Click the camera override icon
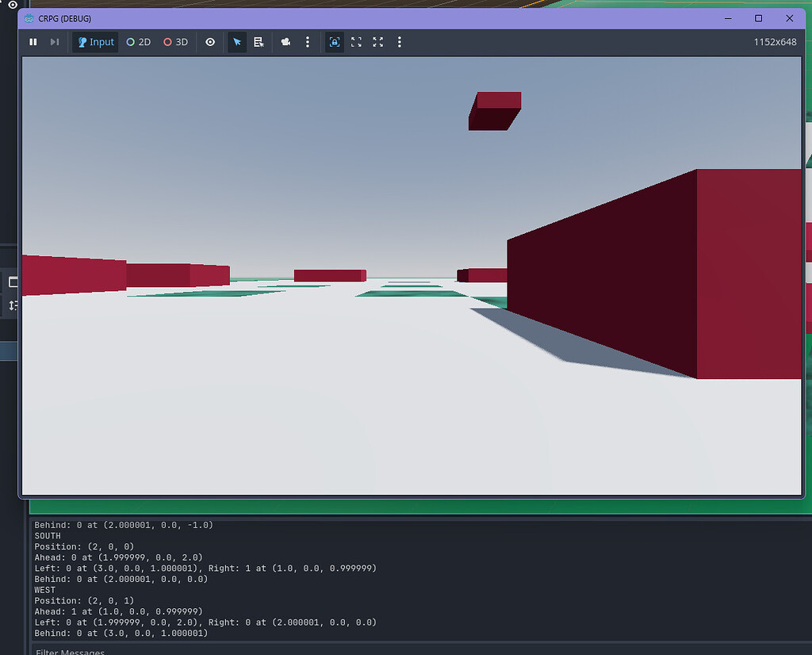The height and width of the screenshot is (655, 812). click(285, 42)
